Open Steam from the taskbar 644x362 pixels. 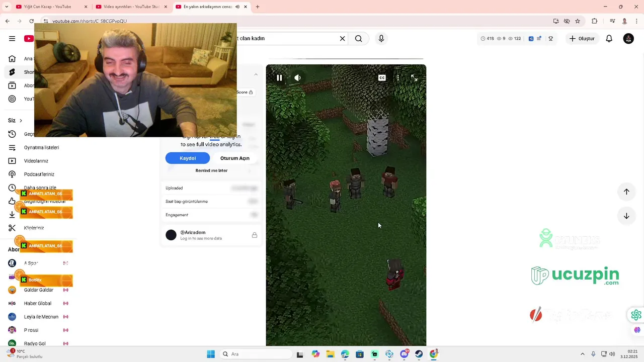[419, 354]
